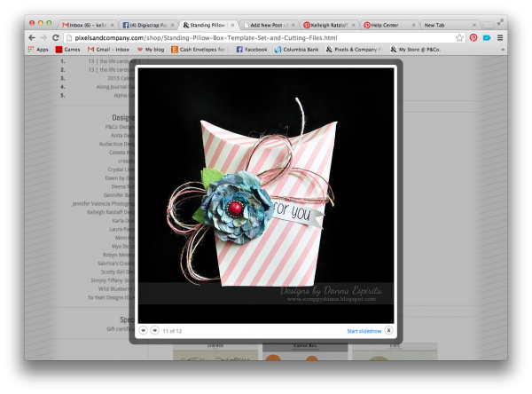Screen dimensions: 532x394
Task: Open Gift certificates sidebar link
Action: pos(121,329)
